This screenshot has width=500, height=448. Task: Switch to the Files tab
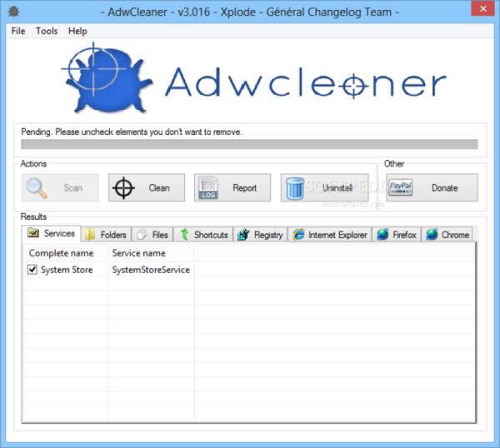coord(152,235)
